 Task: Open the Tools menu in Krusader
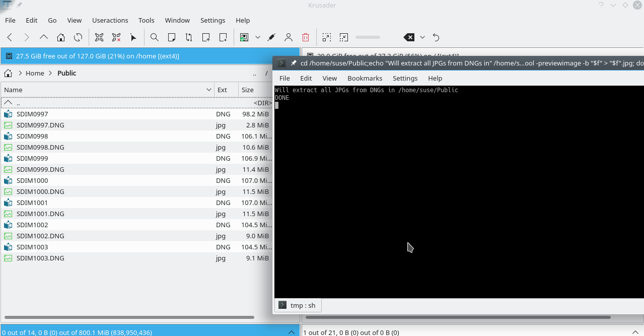coord(147,20)
